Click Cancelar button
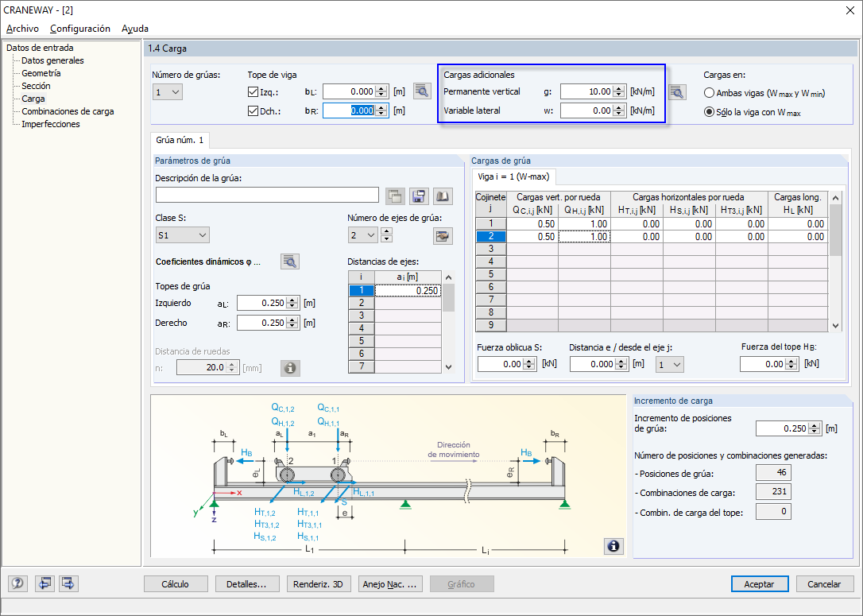The image size is (863, 616). (825, 584)
